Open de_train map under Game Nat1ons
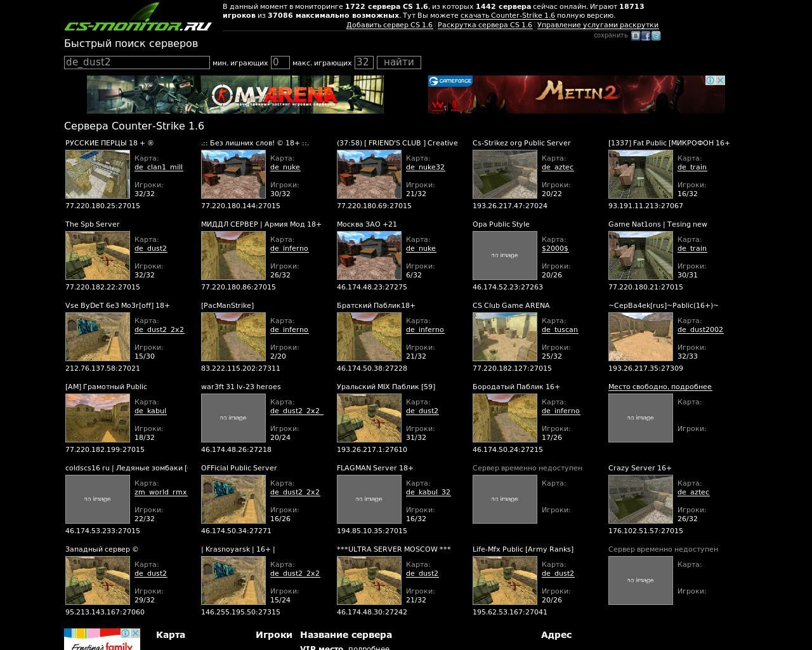This screenshot has height=650, width=812. click(x=692, y=248)
